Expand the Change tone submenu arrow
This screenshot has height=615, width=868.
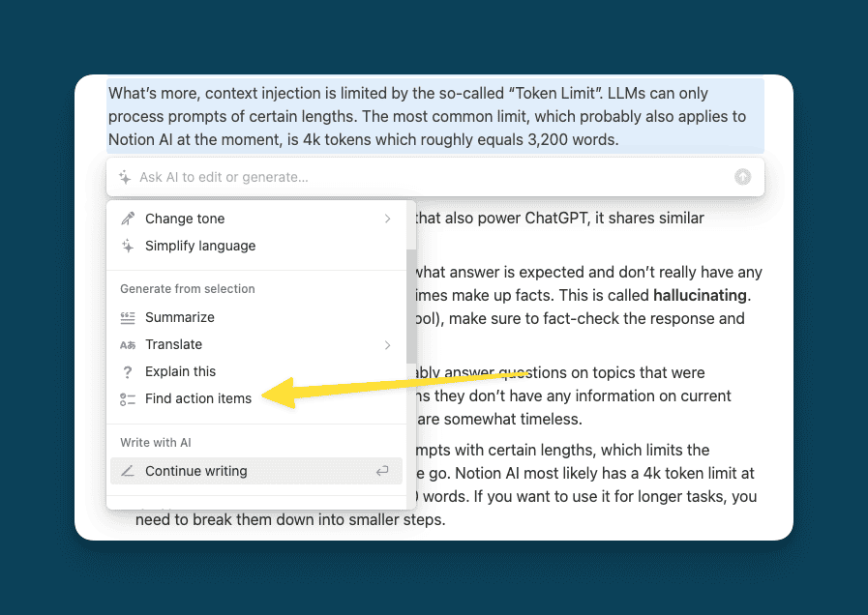pyautogui.click(x=387, y=219)
